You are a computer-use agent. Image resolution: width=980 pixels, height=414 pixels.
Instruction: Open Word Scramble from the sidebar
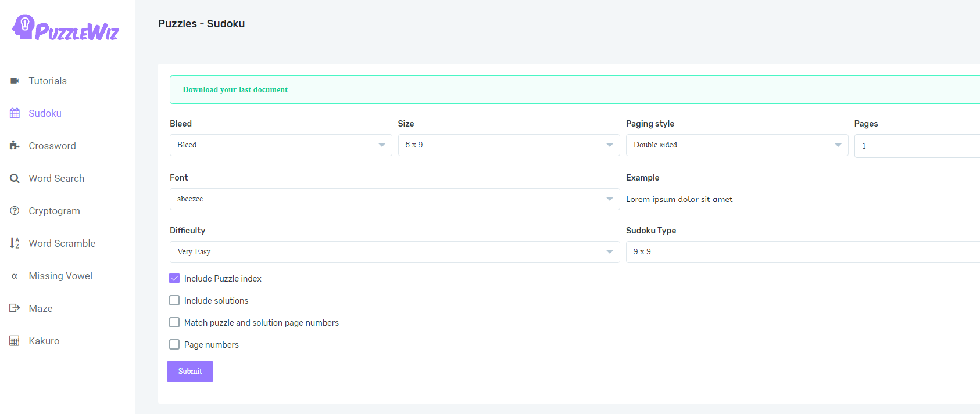pyautogui.click(x=62, y=243)
